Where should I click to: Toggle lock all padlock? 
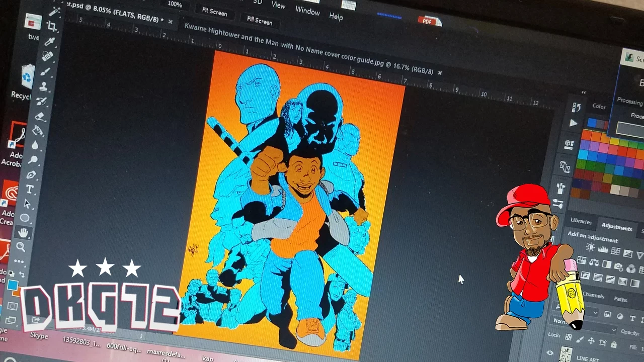(x=613, y=345)
